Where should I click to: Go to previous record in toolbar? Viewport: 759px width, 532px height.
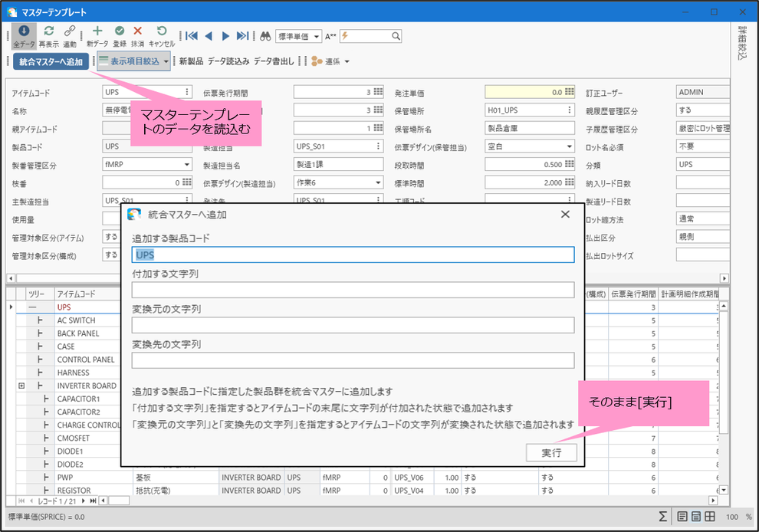[209, 36]
